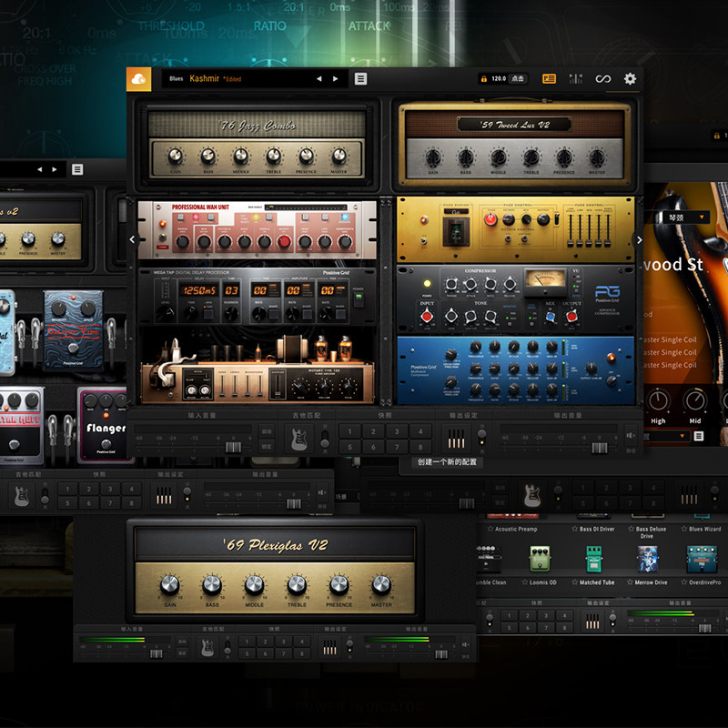This screenshot has width=728, height=728.
Task: Click Kashmir preset name
Action: (x=204, y=78)
